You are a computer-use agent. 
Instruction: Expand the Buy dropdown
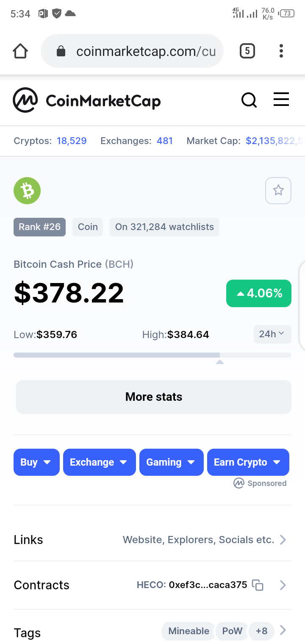point(36,462)
